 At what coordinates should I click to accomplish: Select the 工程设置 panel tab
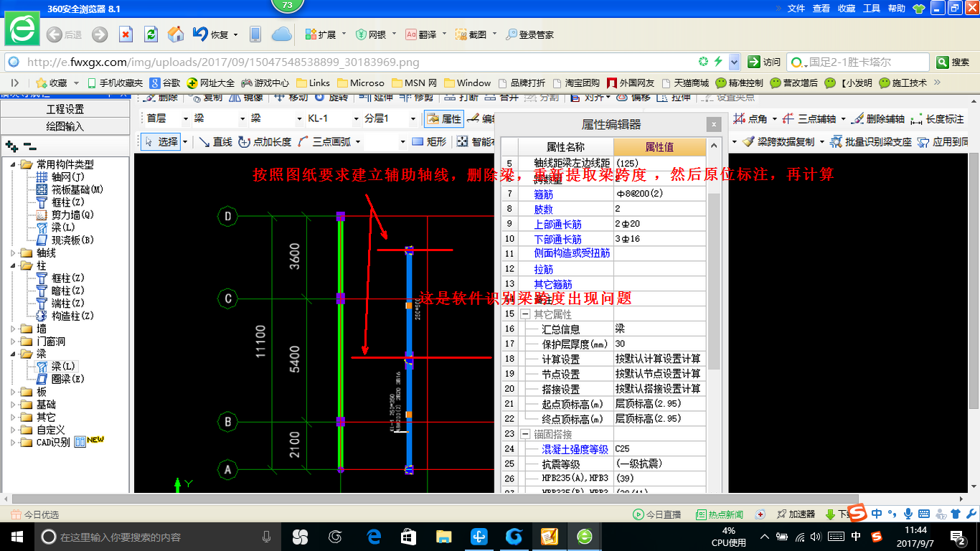pos(65,109)
